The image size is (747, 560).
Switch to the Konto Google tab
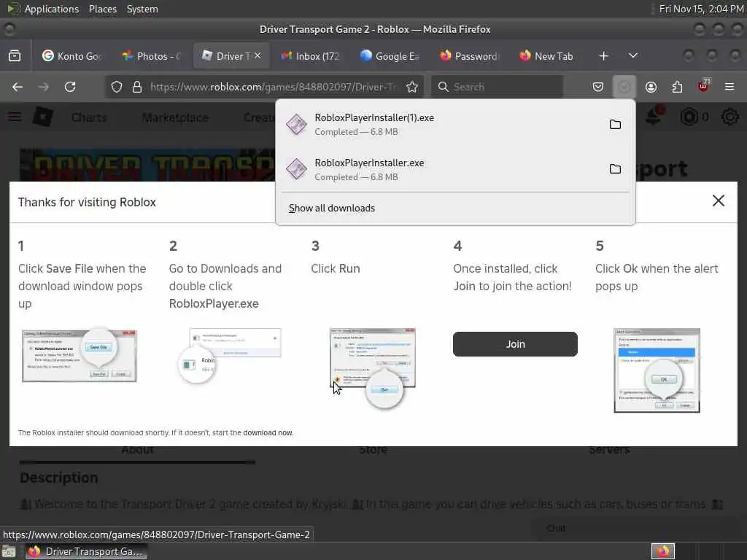[72, 55]
